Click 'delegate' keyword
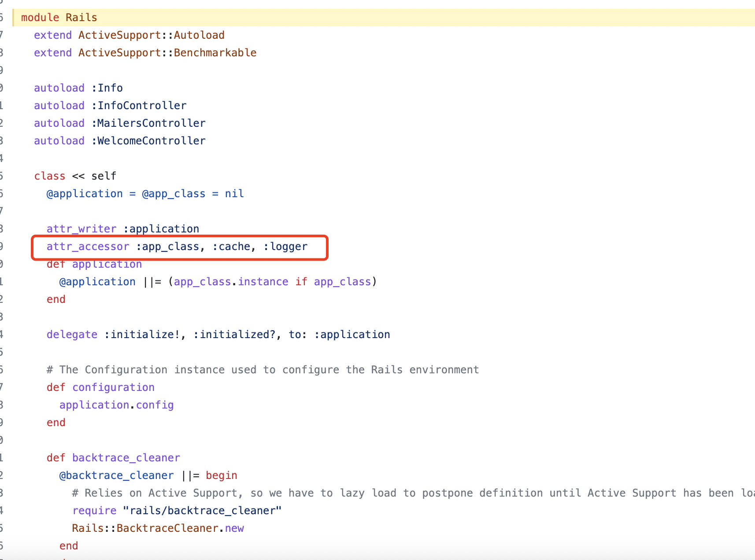The image size is (755, 560). tap(72, 335)
